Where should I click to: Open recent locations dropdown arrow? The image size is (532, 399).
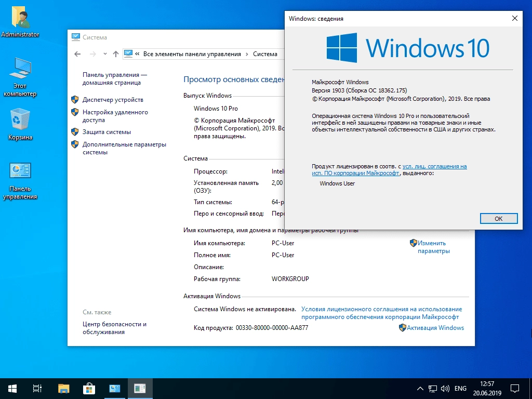(x=105, y=54)
